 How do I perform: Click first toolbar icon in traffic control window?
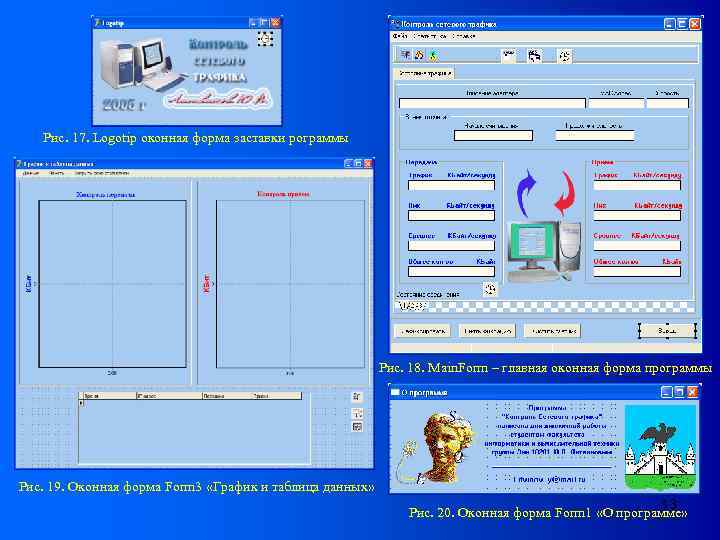tap(405, 55)
